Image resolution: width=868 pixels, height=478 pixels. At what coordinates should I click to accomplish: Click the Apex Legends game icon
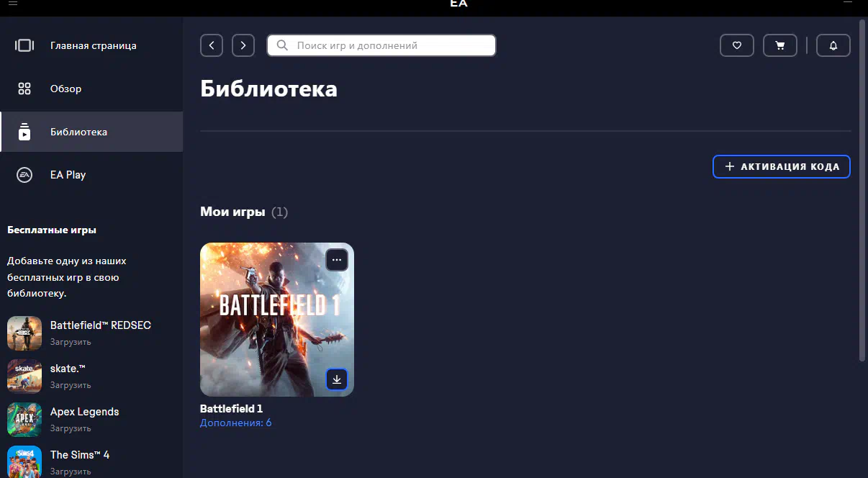click(x=24, y=419)
